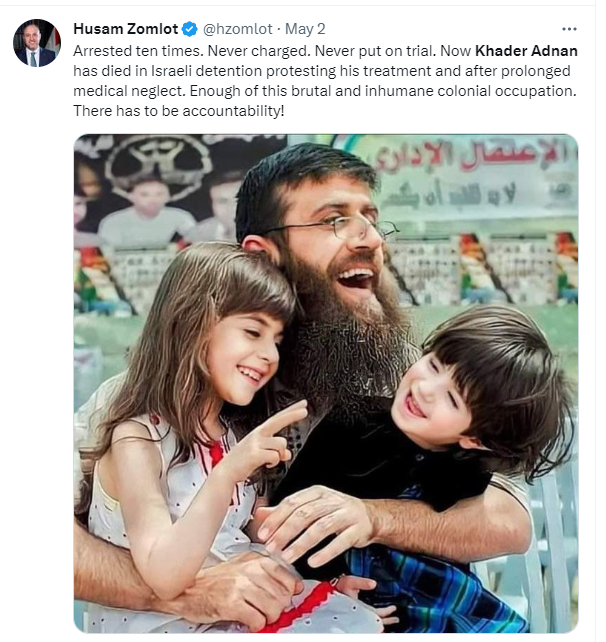Screen dimensions: 606x642
Task: Open the attached photo of man with children
Action: point(326,383)
